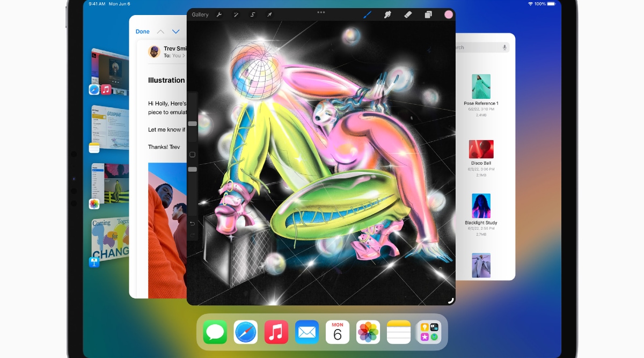Open the Blacklight Study file

[x=481, y=206]
